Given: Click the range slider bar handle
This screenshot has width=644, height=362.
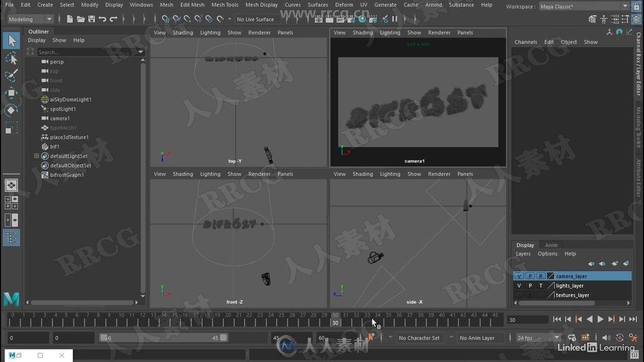Looking at the screenshot, I should click(x=164, y=338).
